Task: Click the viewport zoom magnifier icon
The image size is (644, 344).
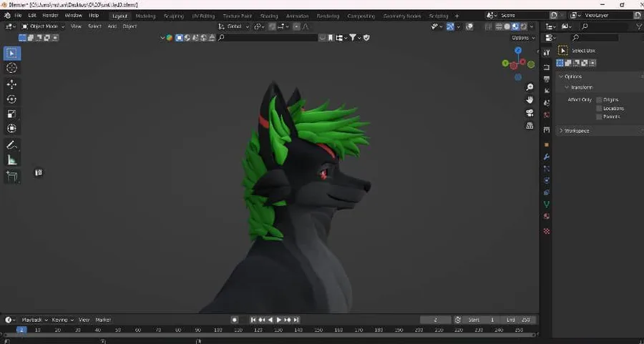Action: point(530,87)
